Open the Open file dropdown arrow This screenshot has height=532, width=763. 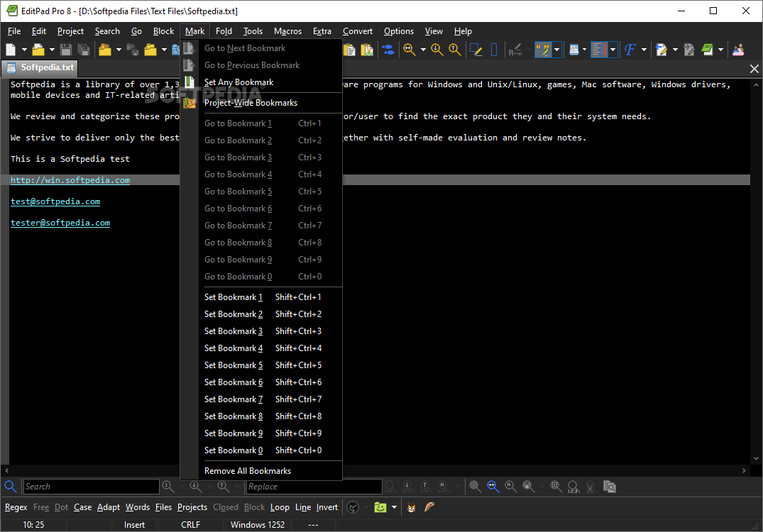(x=52, y=50)
